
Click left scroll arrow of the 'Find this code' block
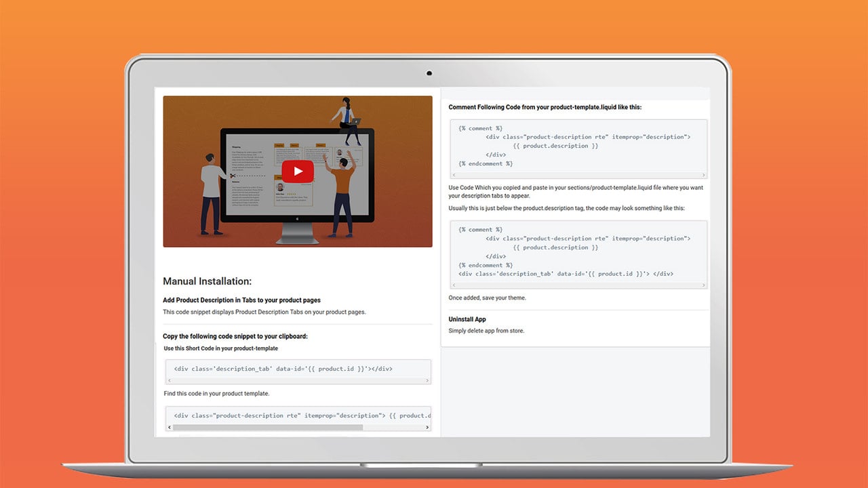tap(168, 428)
